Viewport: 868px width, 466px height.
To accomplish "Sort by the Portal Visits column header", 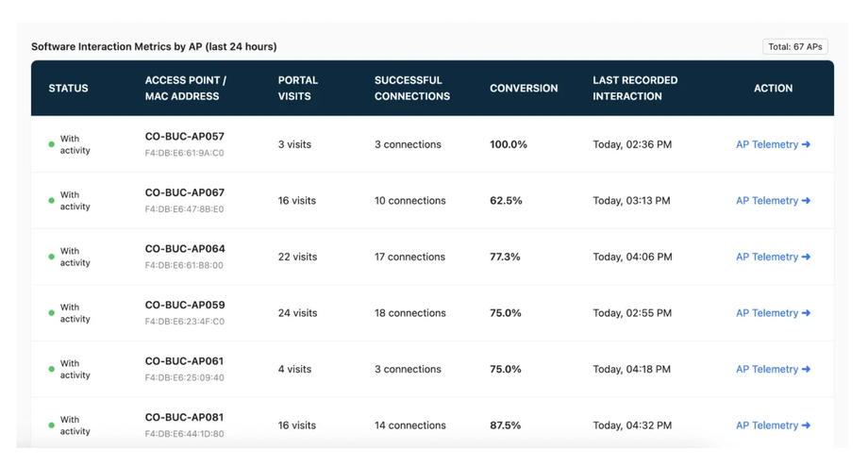I will tap(298, 88).
